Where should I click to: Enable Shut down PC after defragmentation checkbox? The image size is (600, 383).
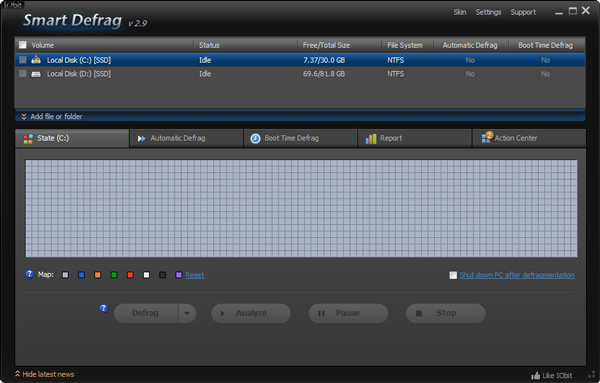click(x=453, y=275)
